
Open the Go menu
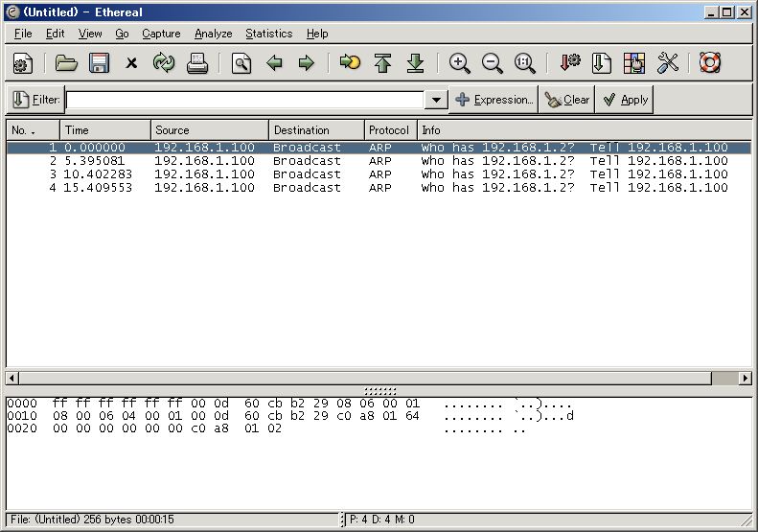[x=122, y=34]
